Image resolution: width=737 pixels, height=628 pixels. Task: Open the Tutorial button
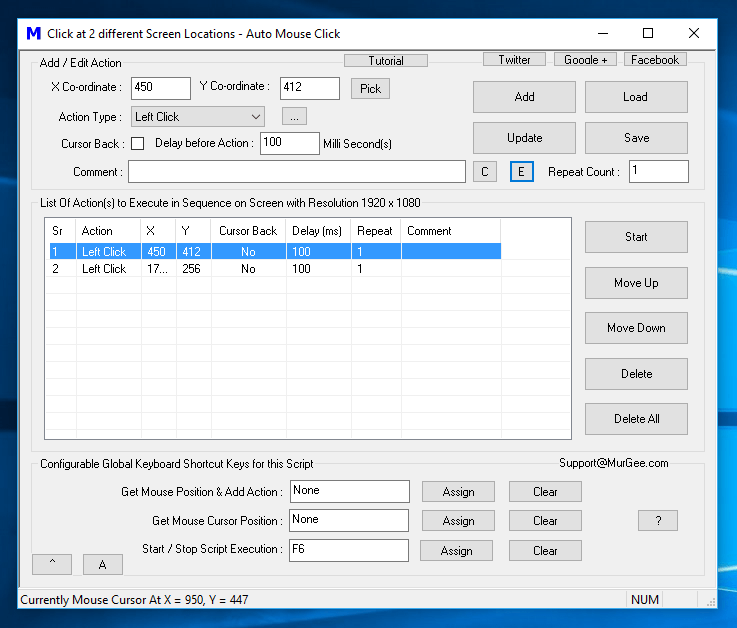[x=386, y=61]
